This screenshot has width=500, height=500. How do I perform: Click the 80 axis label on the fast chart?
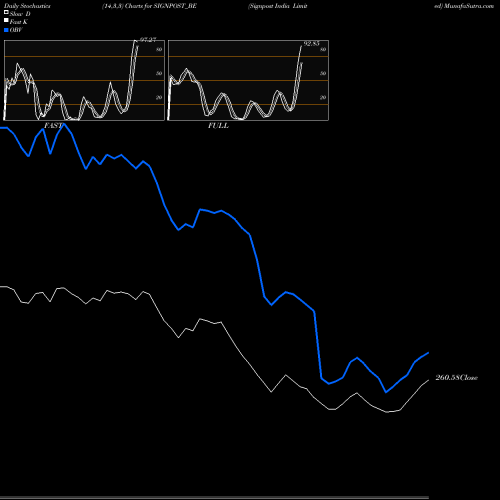[159, 49]
